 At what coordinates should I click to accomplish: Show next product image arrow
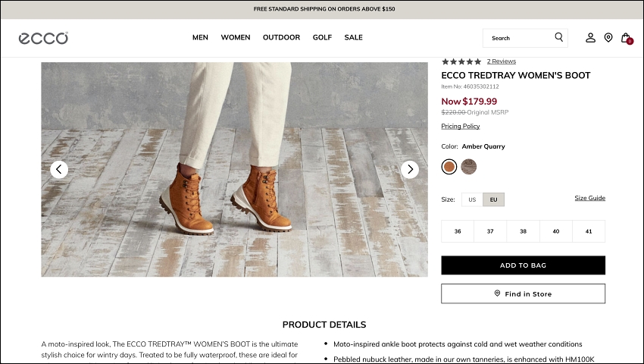[x=409, y=169]
